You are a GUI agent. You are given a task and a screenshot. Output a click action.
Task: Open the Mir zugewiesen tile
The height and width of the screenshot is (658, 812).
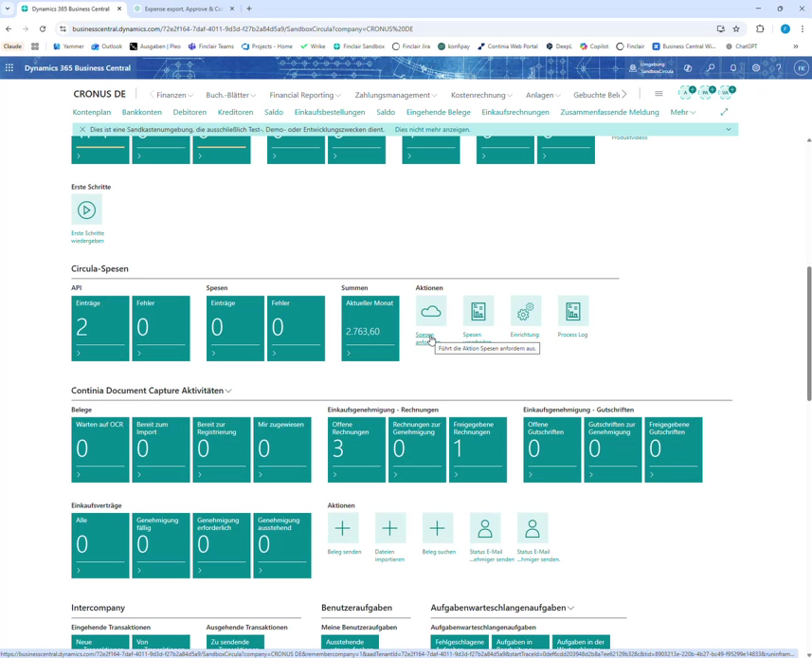(282, 449)
